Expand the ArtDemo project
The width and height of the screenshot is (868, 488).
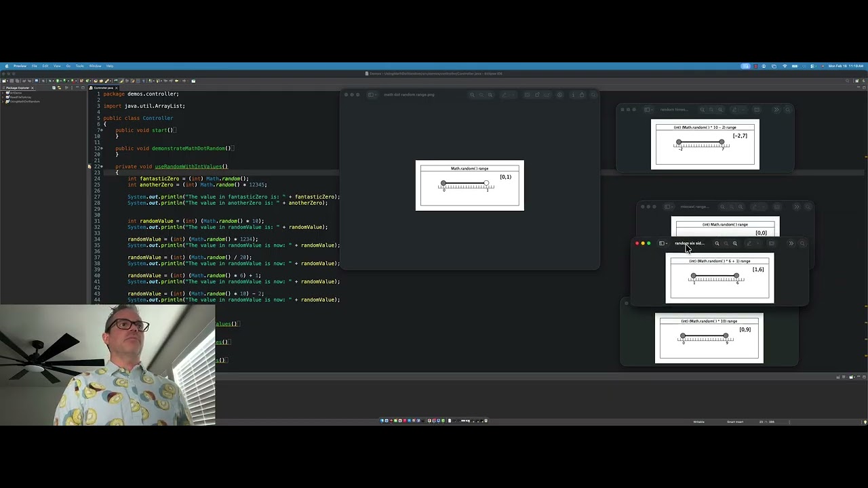[x=3, y=93]
